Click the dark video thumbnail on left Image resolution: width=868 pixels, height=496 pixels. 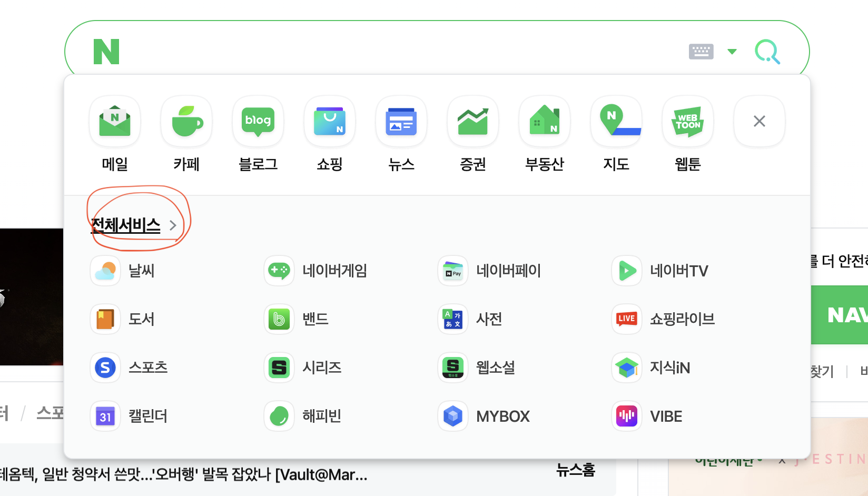32,296
